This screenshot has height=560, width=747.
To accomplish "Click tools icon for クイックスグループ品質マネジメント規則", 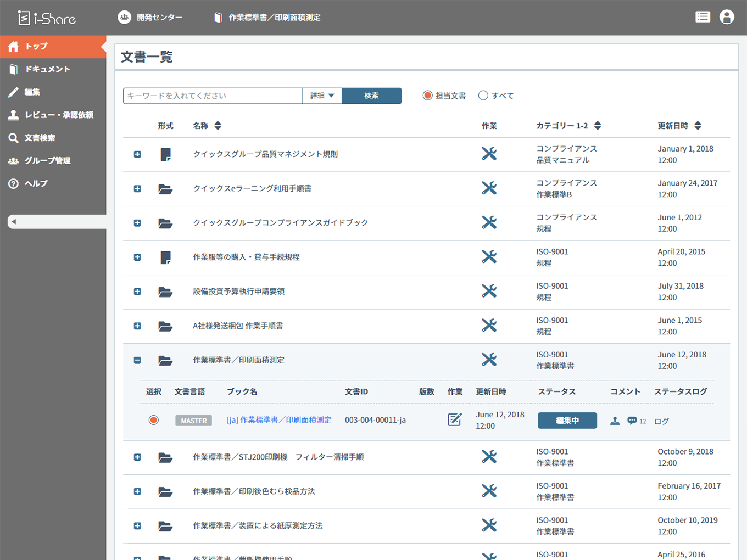I will [489, 154].
